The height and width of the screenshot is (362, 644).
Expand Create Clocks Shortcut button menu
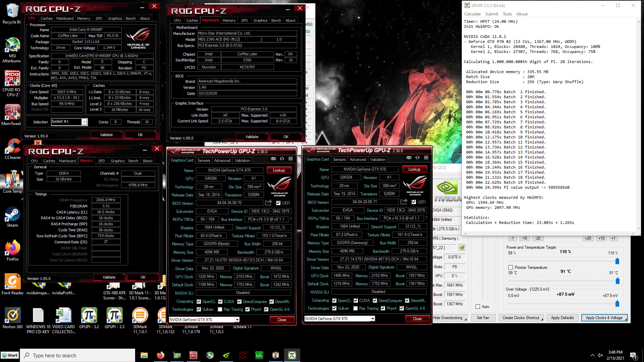[x=542, y=319]
